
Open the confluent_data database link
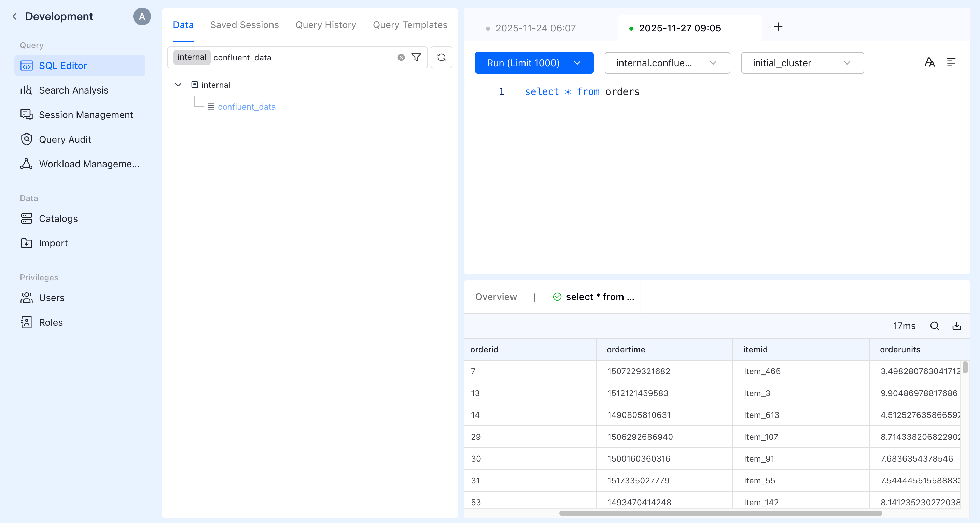click(x=247, y=107)
